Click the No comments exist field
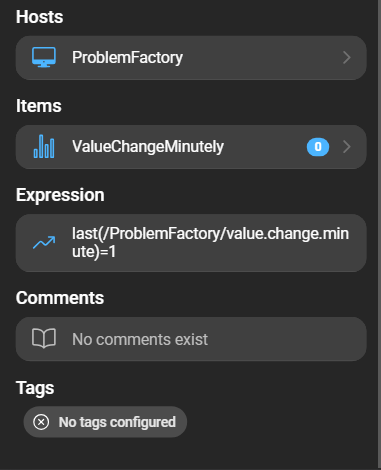 click(191, 339)
